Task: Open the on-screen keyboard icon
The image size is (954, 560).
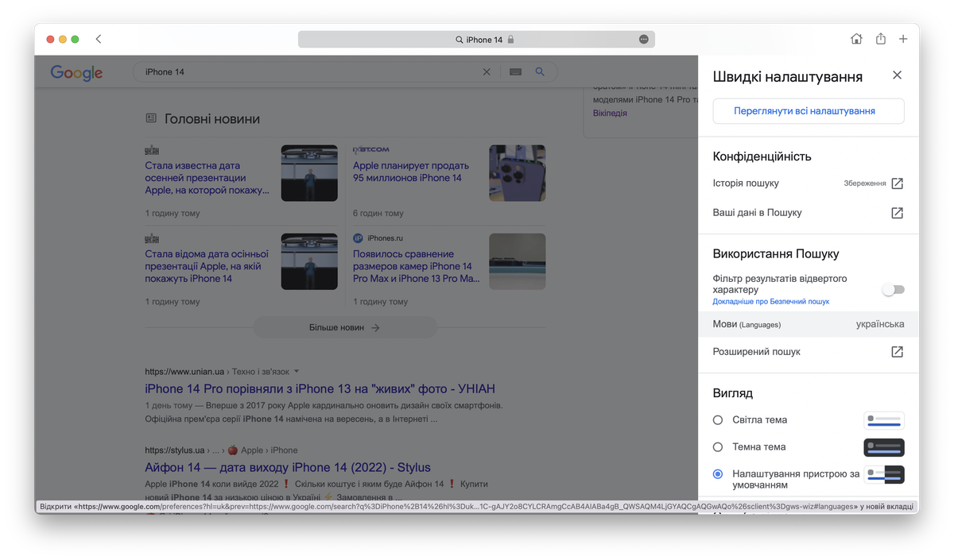Action: pyautogui.click(x=515, y=72)
